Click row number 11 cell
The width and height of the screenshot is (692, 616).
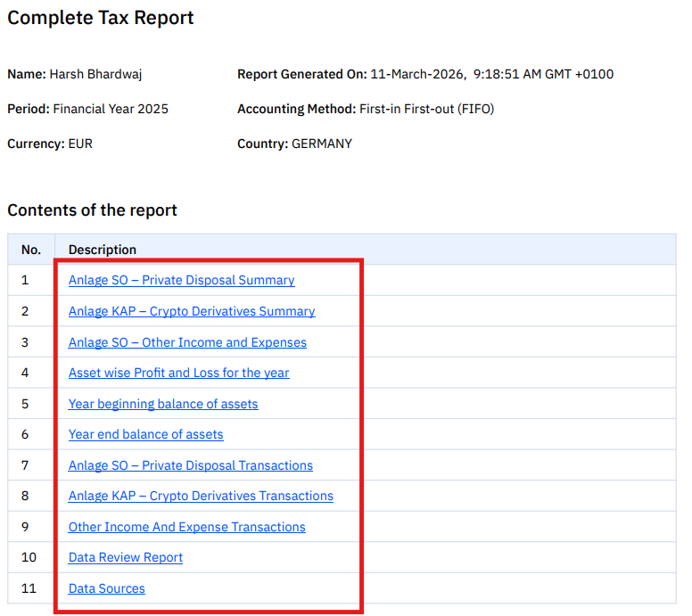pos(31,588)
